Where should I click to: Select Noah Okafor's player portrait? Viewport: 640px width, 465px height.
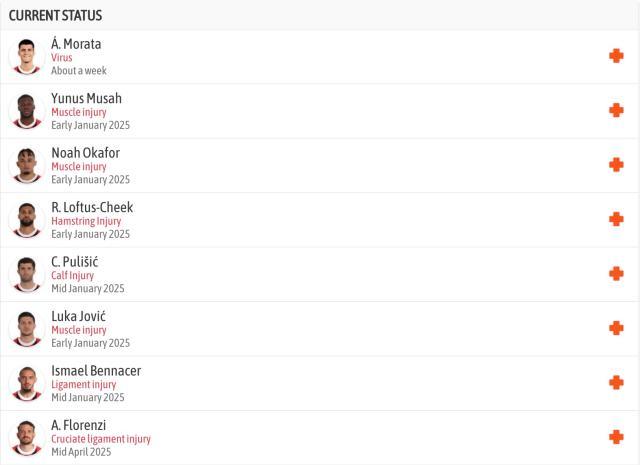(x=26, y=165)
